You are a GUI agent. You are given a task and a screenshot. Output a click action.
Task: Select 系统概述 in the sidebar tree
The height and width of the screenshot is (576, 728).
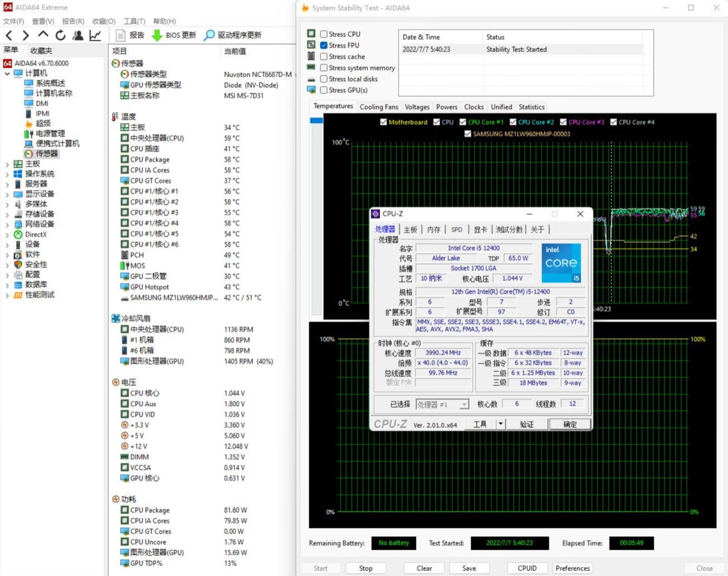(x=50, y=83)
